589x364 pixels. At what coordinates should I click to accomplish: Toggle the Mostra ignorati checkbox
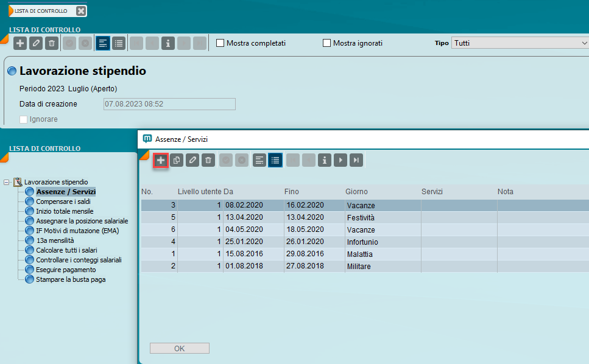click(x=326, y=43)
